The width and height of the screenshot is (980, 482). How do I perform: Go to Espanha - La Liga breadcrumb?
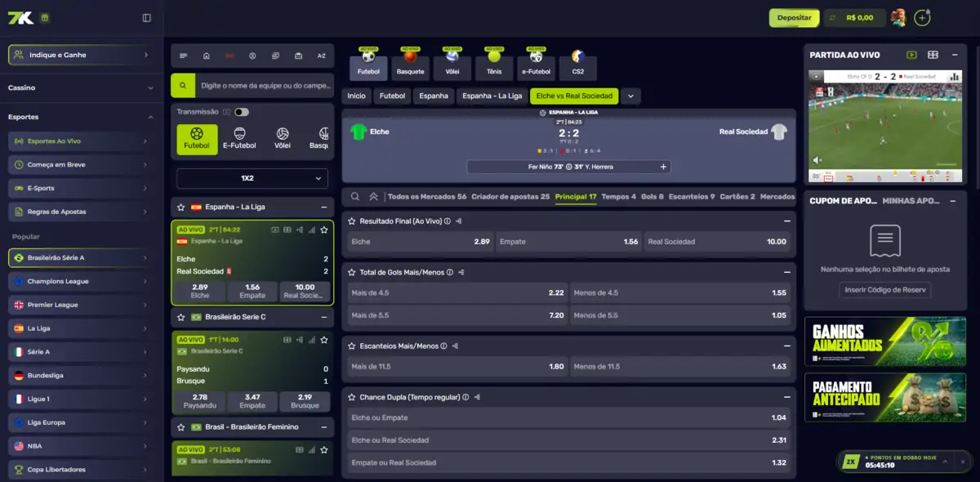pyautogui.click(x=492, y=96)
